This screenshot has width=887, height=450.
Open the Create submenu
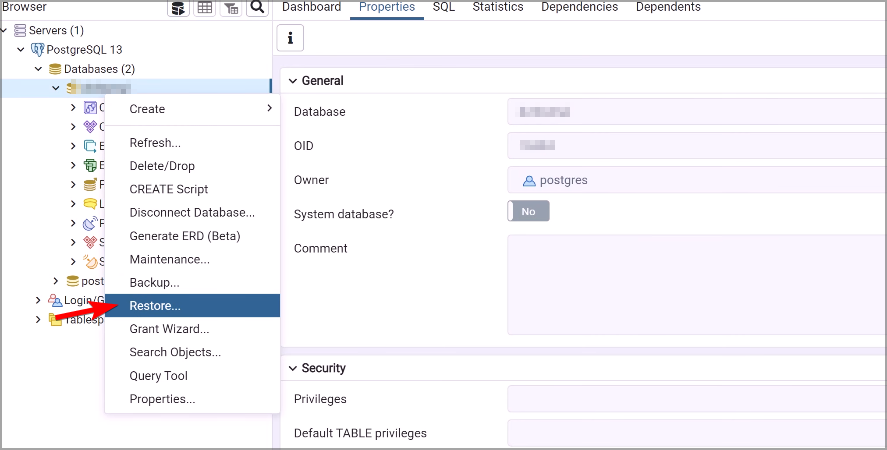(x=192, y=109)
